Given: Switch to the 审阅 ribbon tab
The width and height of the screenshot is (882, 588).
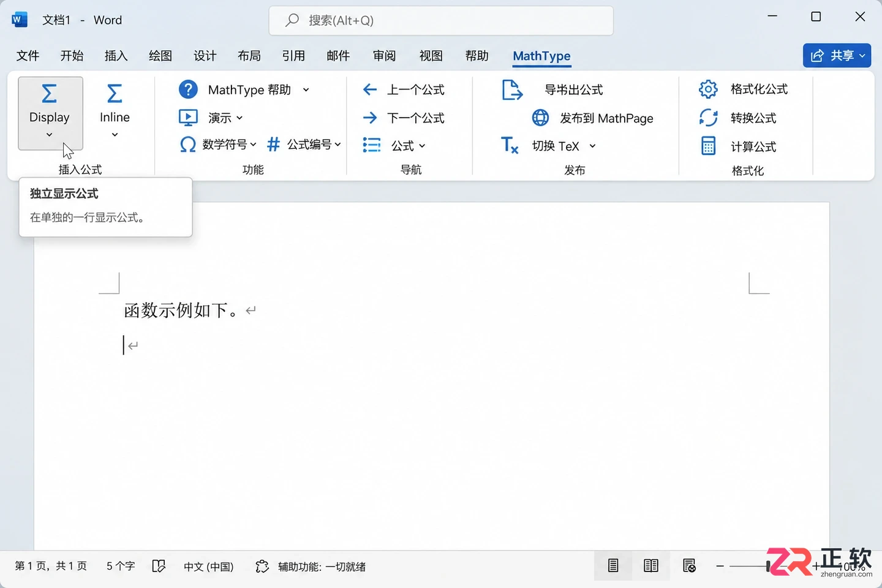Looking at the screenshot, I should pyautogui.click(x=384, y=56).
